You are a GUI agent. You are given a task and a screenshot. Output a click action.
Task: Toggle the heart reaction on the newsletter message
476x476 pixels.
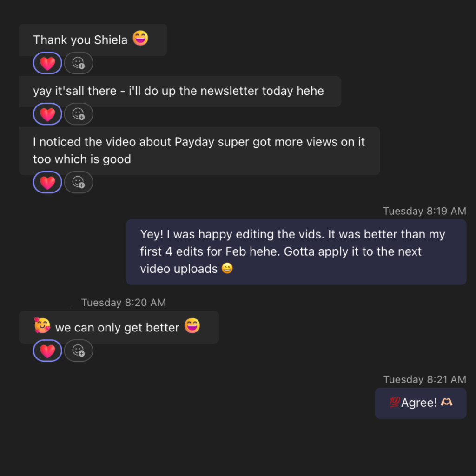[47, 114]
